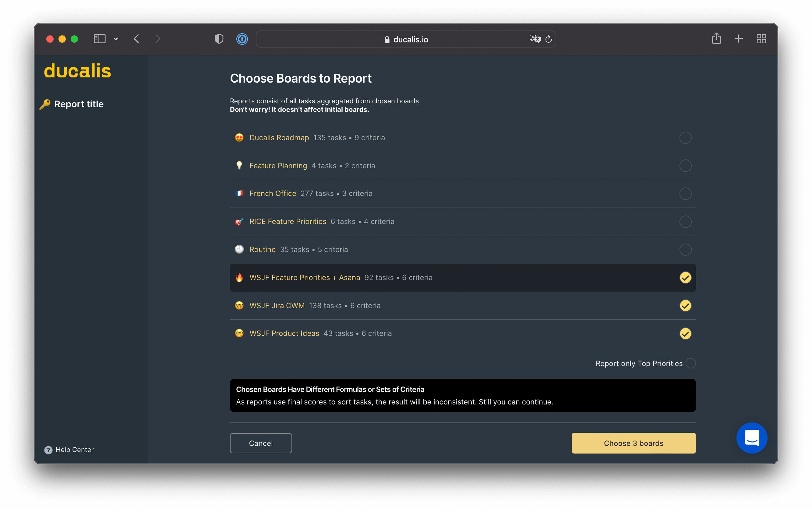This screenshot has height=509, width=812.
Task: Open the Share icon in toolbar
Action: coord(716,39)
